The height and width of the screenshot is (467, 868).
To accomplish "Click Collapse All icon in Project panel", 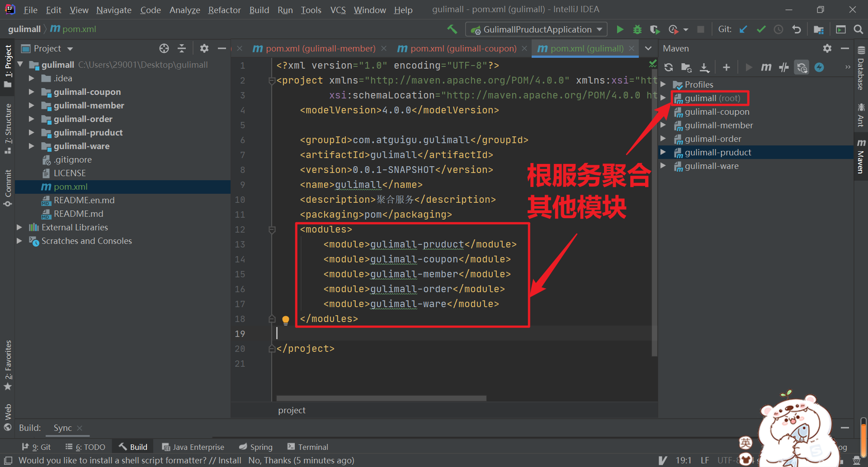I will tap(182, 48).
